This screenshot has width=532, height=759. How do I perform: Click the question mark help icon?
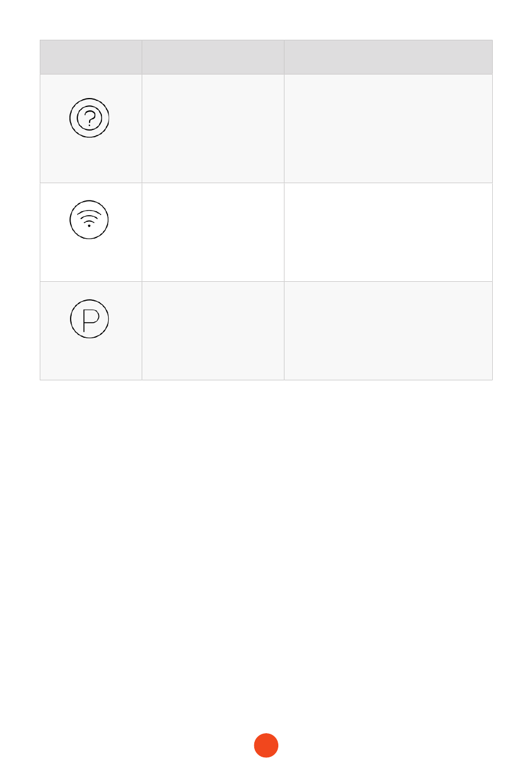click(89, 118)
